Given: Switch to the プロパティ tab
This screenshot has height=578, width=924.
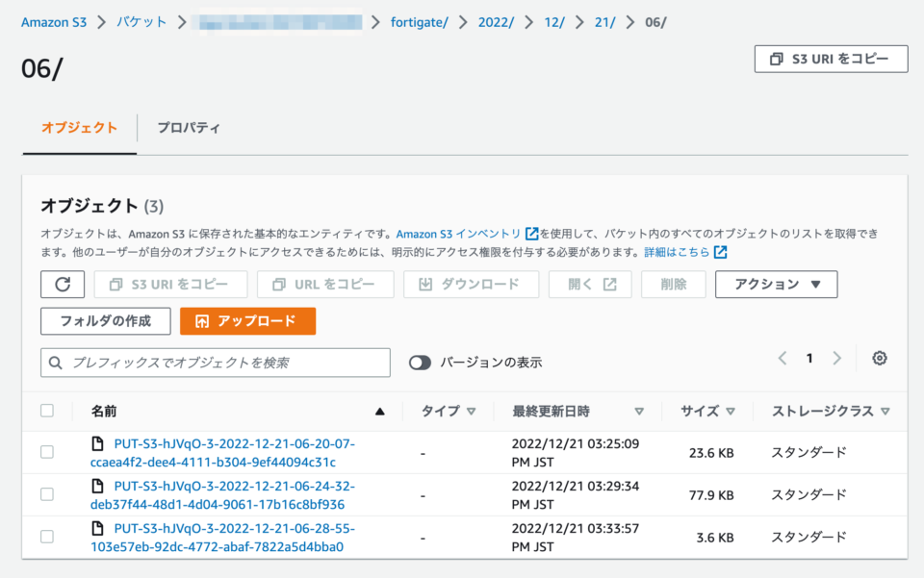Looking at the screenshot, I should point(188,126).
